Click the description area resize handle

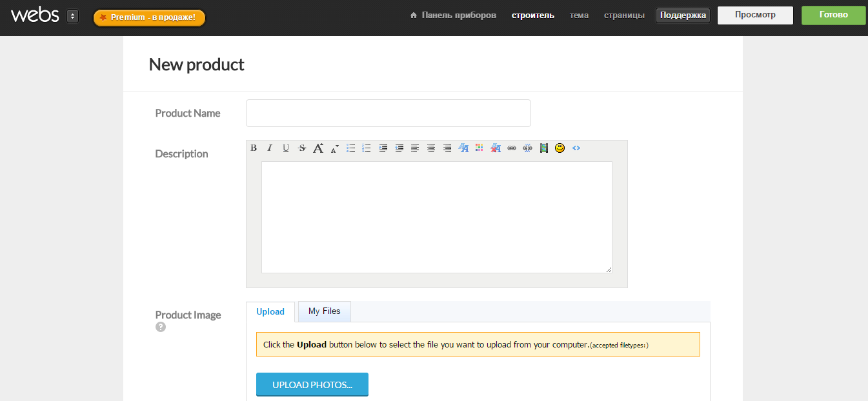608,269
